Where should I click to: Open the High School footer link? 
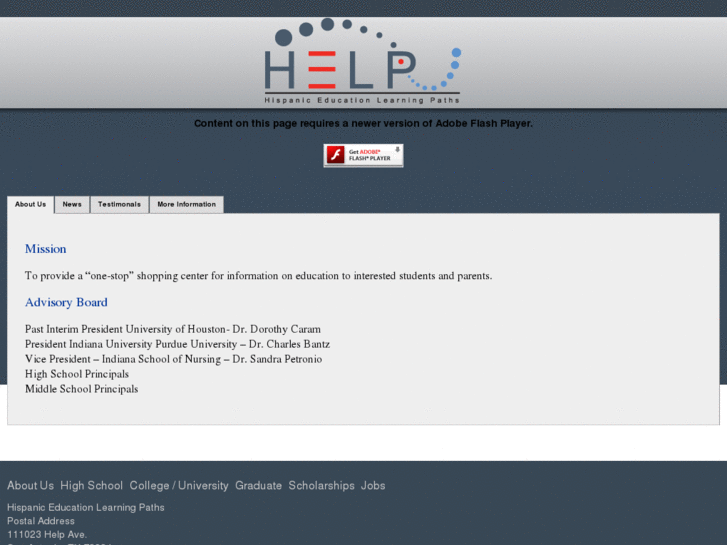tap(91, 486)
